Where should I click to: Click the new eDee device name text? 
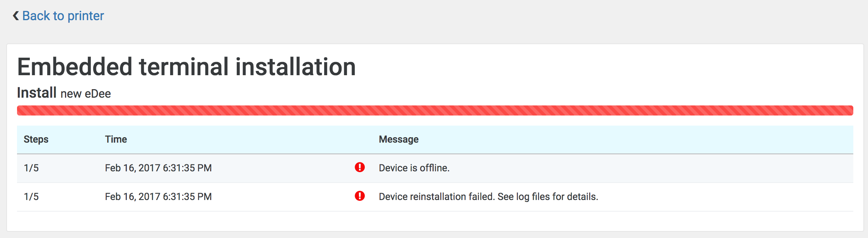click(85, 94)
